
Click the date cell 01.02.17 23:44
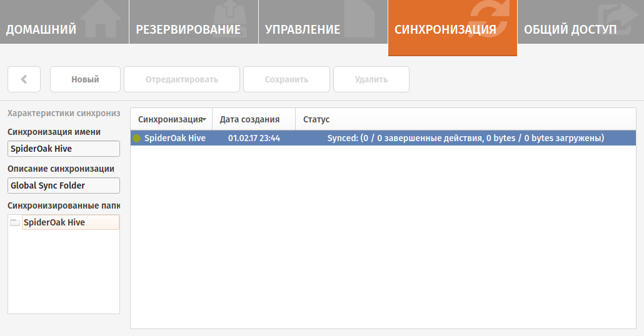tap(254, 138)
